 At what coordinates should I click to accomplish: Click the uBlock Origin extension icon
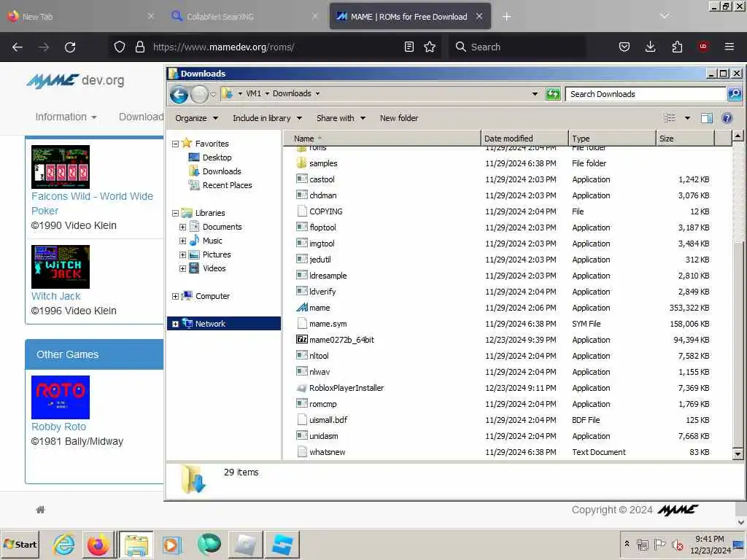pos(703,47)
